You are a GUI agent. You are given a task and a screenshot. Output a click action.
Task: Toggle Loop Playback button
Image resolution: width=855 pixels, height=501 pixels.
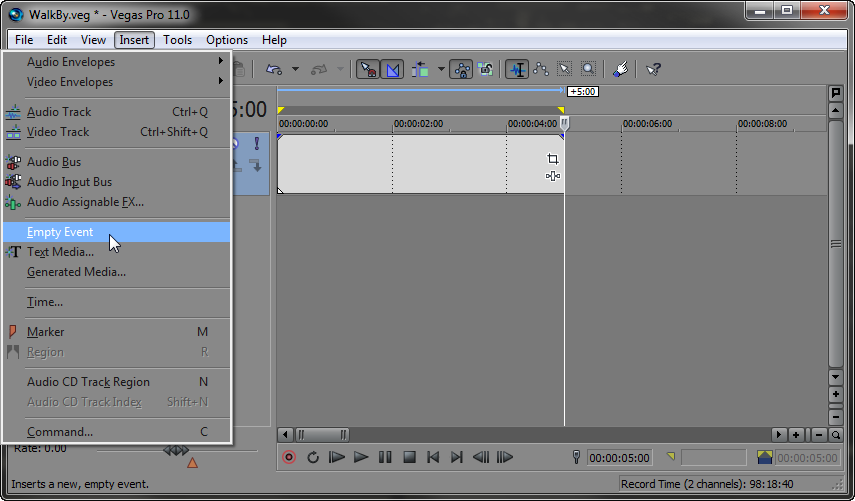click(x=313, y=457)
